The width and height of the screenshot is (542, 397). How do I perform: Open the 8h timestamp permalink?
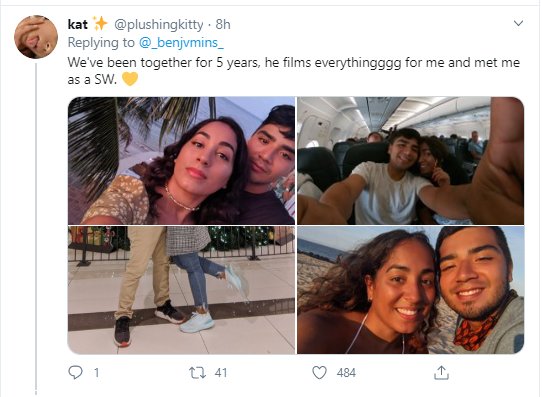point(223,25)
